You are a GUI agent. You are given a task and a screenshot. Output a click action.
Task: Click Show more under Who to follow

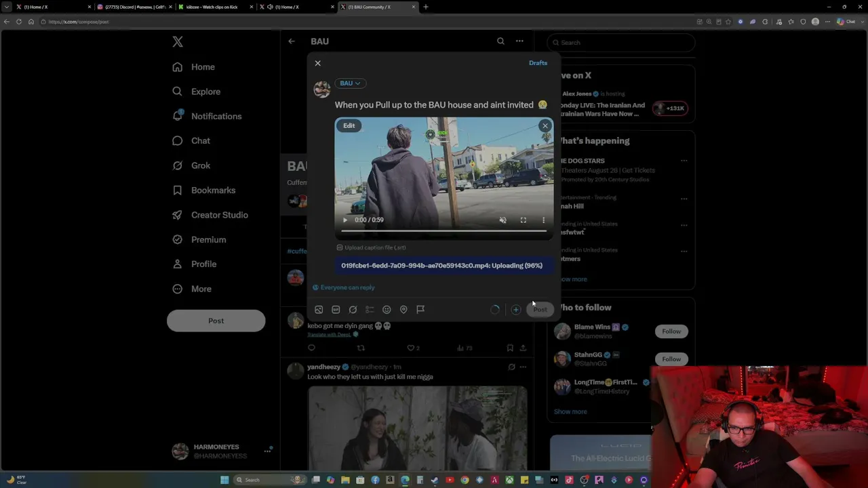pos(570,411)
